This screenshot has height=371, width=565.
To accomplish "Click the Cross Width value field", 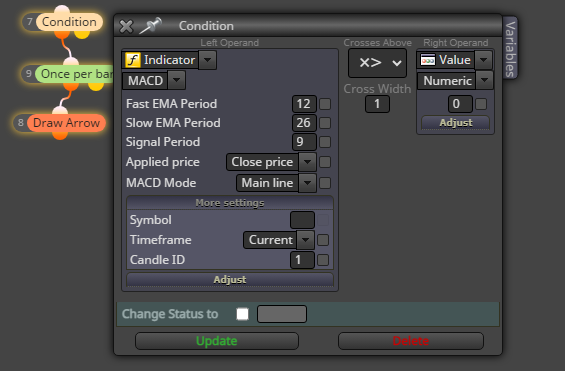I will click(x=377, y=104).
